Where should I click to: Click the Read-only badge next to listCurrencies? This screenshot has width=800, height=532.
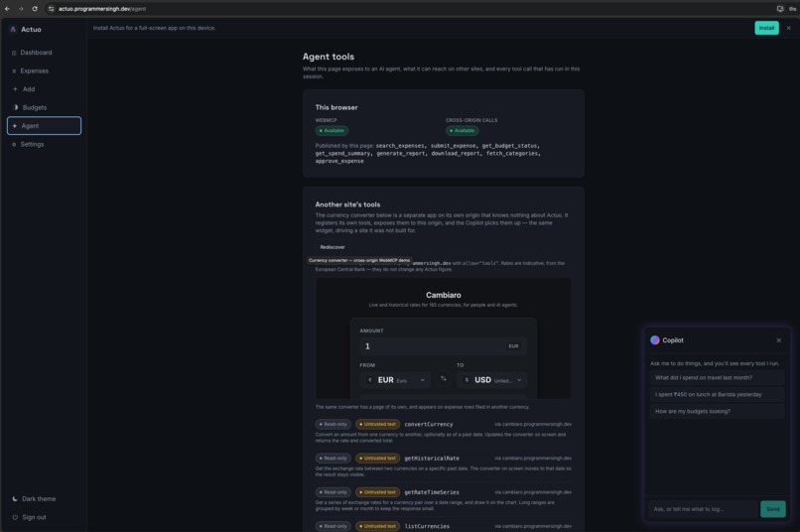(x=333, y=526)
